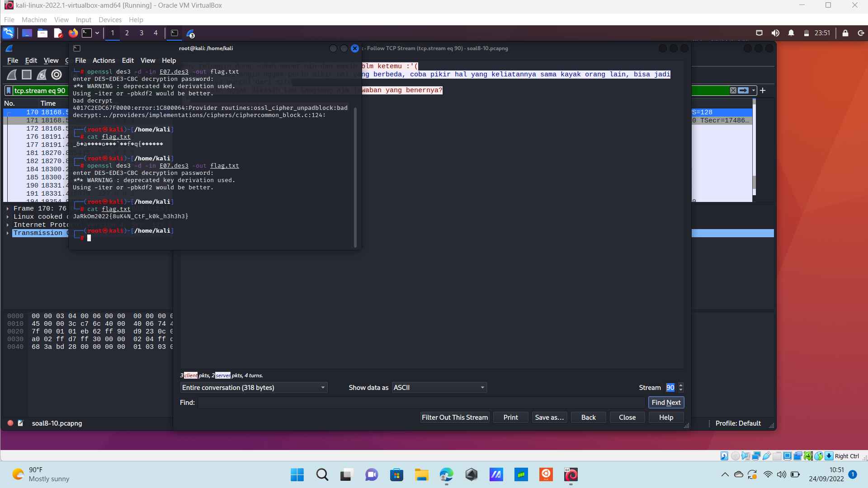Increase the Stream number using the stepper arrow
The image size is (868, 488).
pyautogui.click(x=681, y=385)
